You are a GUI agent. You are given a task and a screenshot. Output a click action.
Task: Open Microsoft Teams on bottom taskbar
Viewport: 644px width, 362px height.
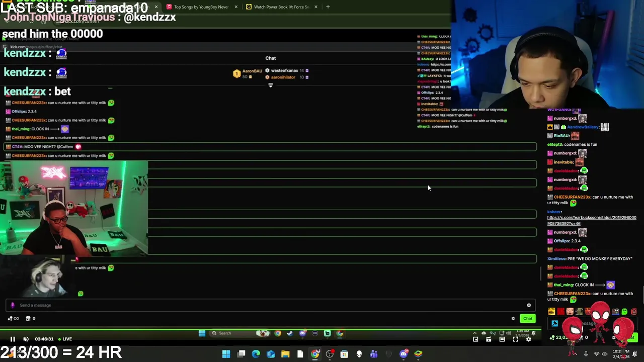point(374,354)
